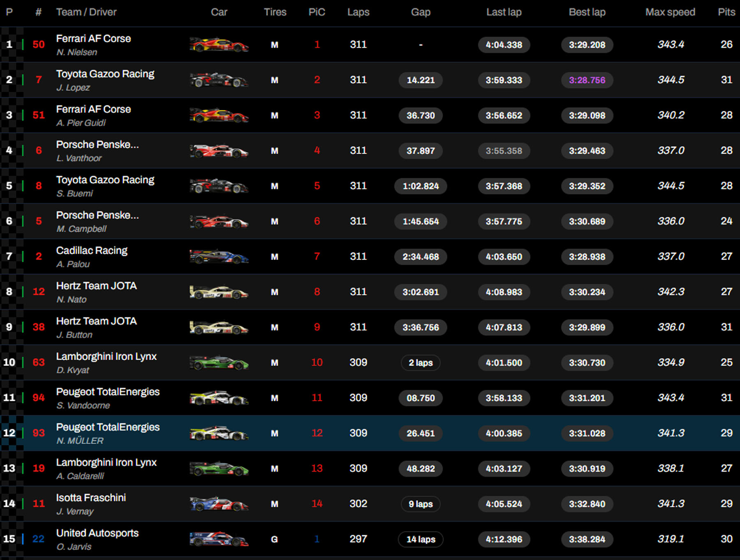
Task: Click the #93 Peugeot TotalEnergies car image
Action: (x=219, y=433)
